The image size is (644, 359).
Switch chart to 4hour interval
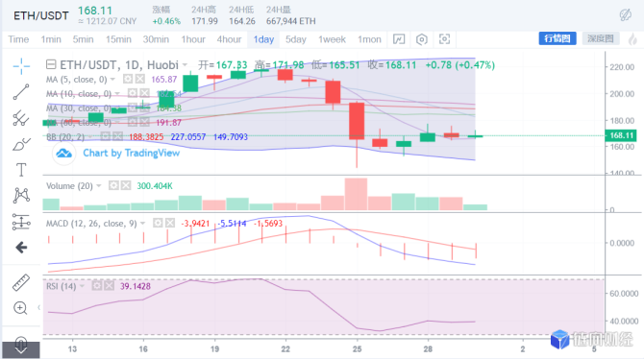(x=229, y=39)
